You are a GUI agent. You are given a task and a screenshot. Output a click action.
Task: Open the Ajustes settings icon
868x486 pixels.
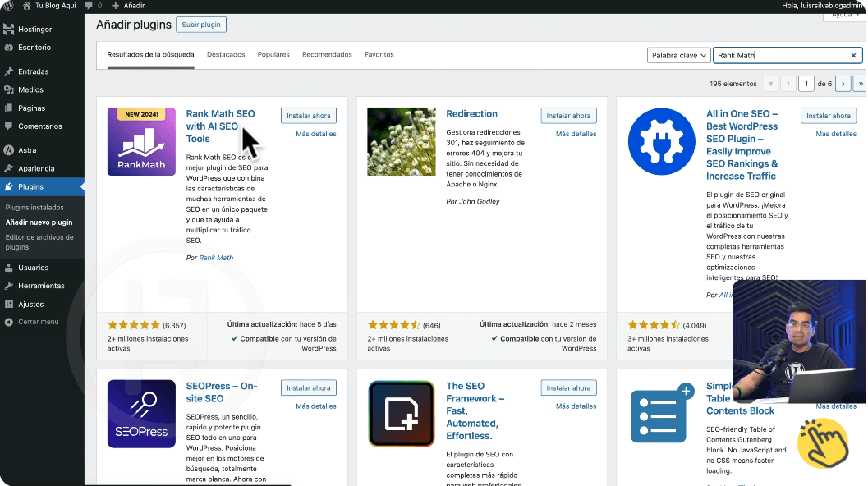(x=8, y=304)
